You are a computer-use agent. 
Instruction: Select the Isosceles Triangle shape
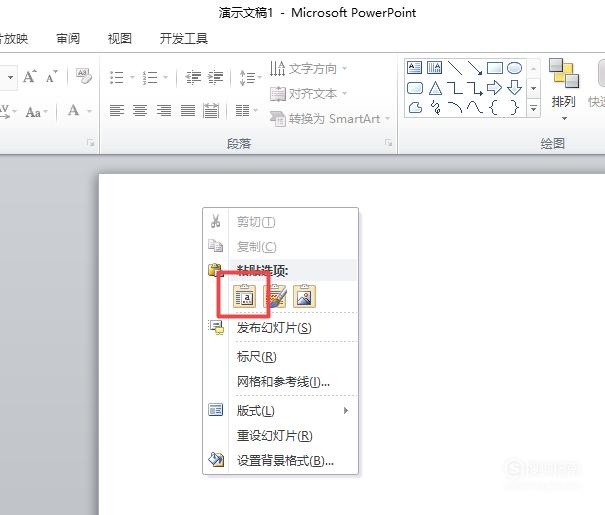point(435,88)
